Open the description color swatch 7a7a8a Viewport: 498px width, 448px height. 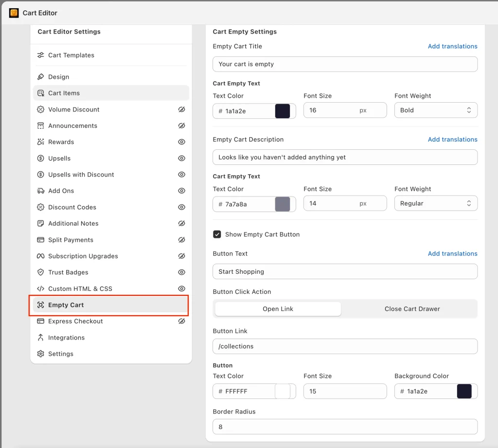[x=283, y=204]
